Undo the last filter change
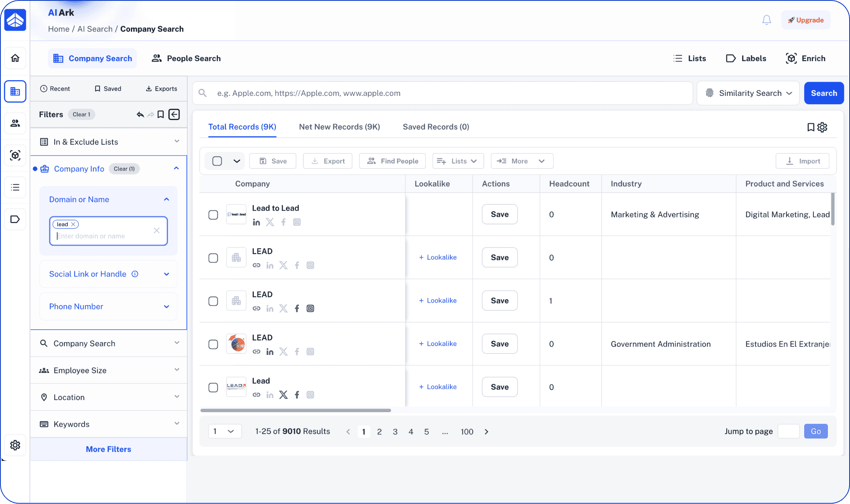This screenshot has width=850, height=504. [140, 115]
